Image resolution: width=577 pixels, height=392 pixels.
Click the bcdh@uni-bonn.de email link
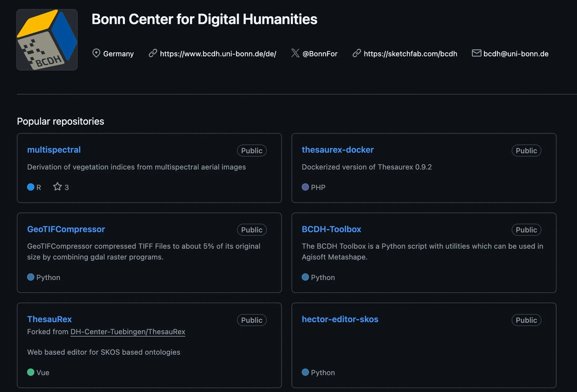(x=516, y=54)
